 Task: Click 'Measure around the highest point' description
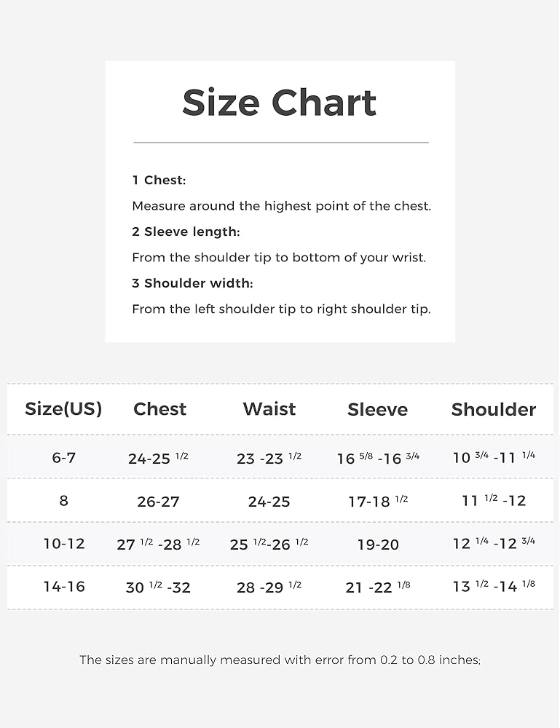coord(281,206)
